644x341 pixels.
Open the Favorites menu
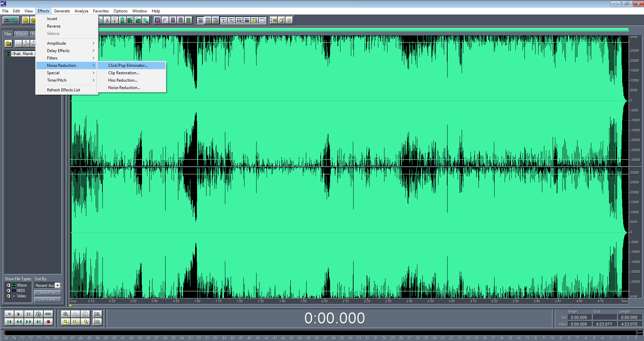pos(101,11)
